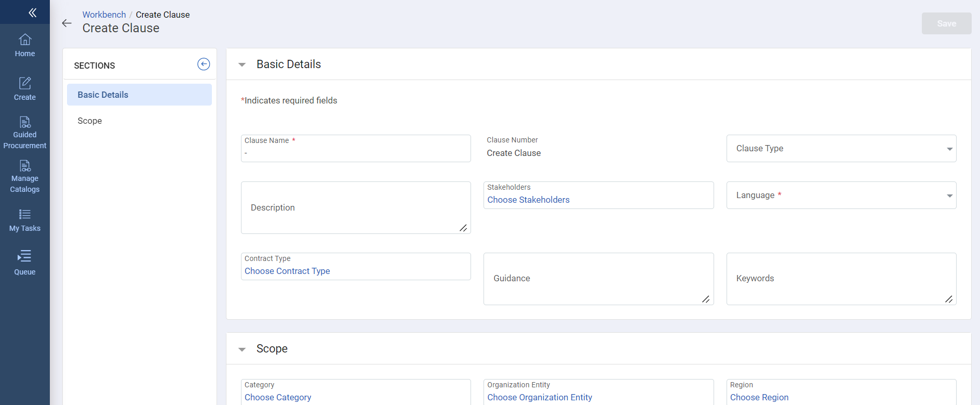This screenshot has width=980, height=405.
Task: Click into the Clause Name field
Action: tap(356, 153)
